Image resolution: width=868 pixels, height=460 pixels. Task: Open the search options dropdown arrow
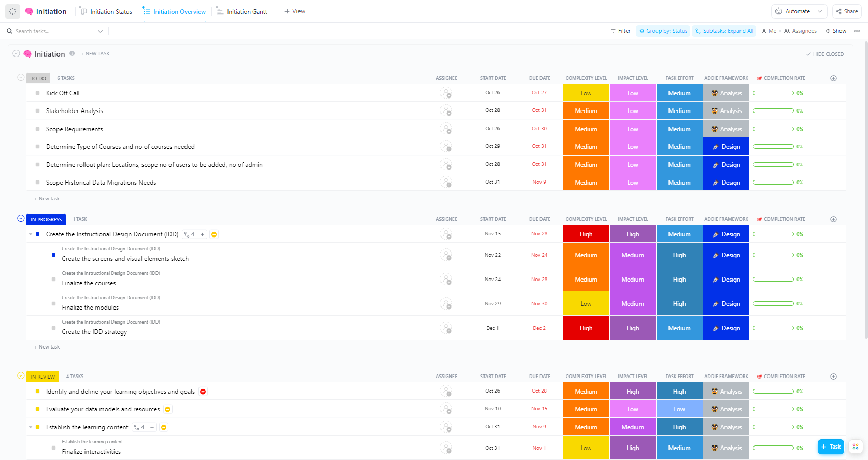pyautogui.click(x=100, y=31)
